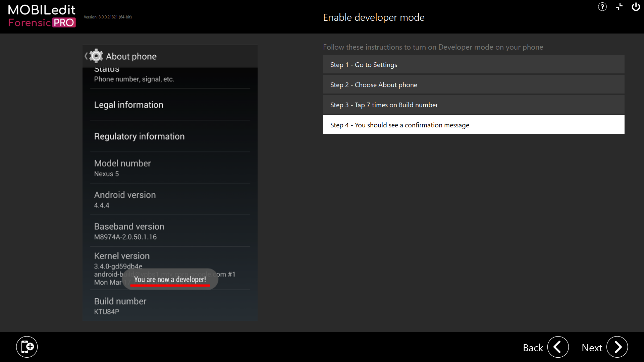Click the Back text label
644x362 pixels.
click(533, 348)
